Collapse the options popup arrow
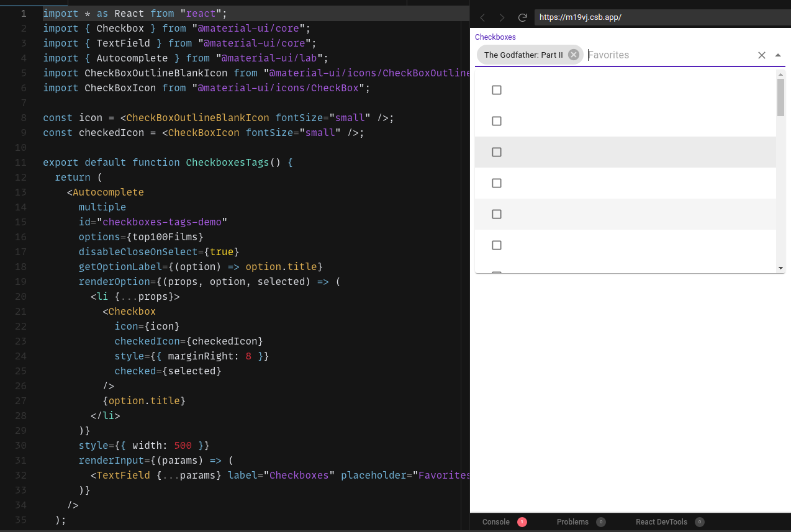This screenshot has width=791, height=532. tap(778, 55)
